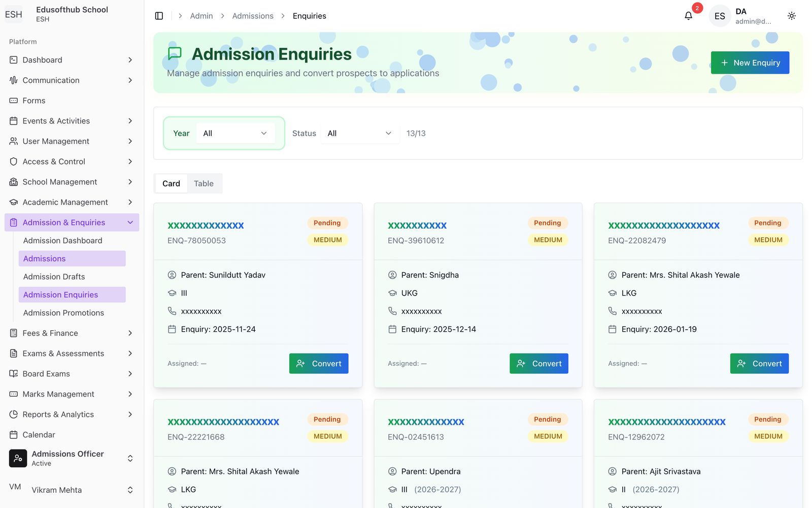The width and height of the screenshot is (812, 508).
Task: Open the Admissions Officer role switcher
Action: click(x=72, y=458)
